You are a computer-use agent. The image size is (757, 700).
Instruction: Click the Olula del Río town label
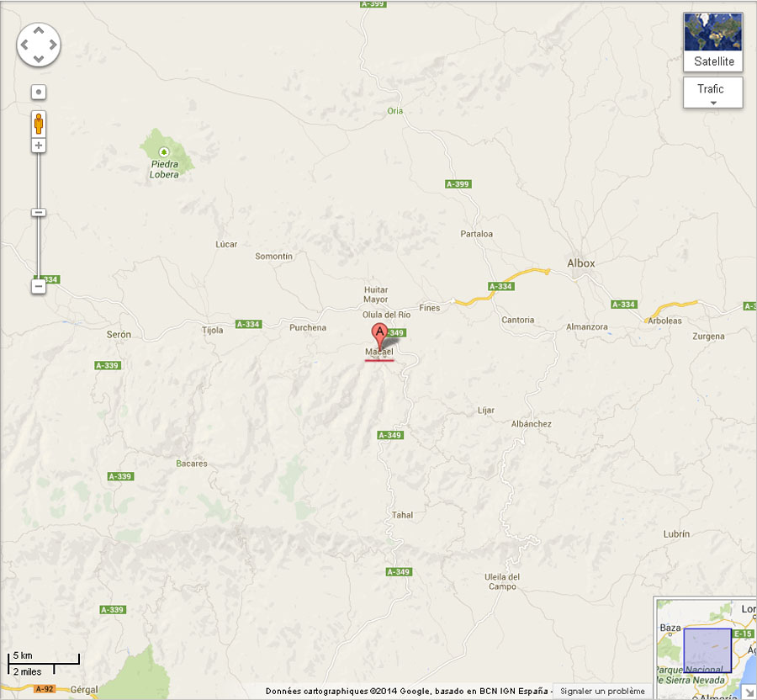(386, 315)
